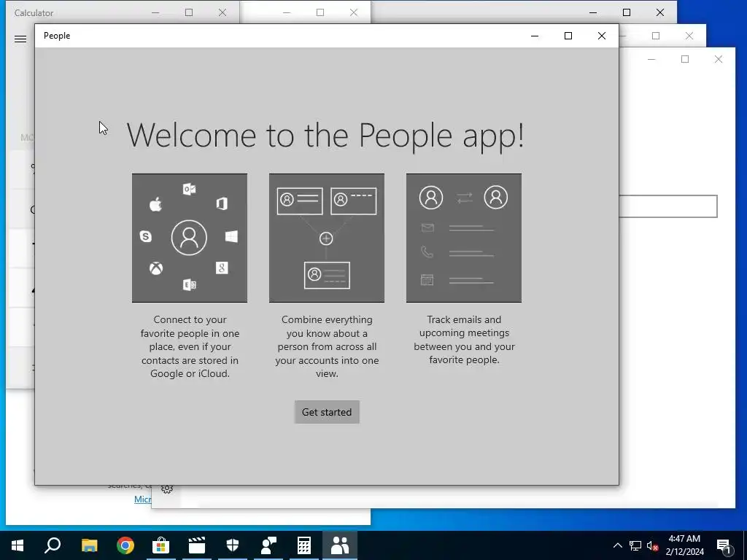
Task: Show hidden system tray icons
Action: tap(617, 545)
